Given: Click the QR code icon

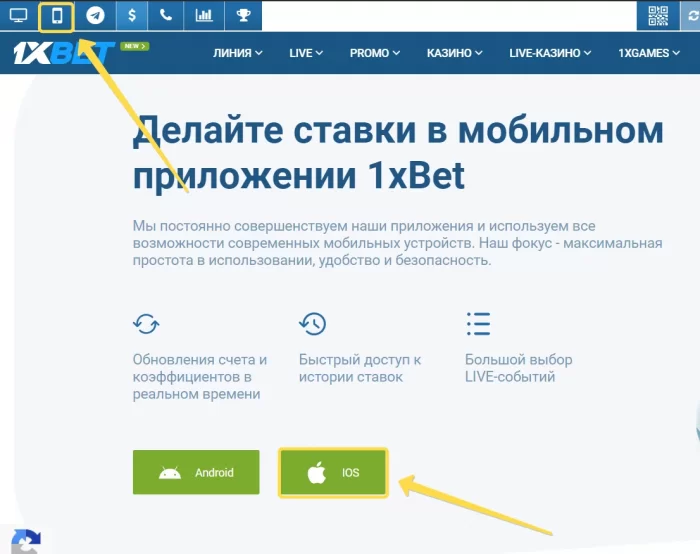Looking at the screenshot, I should coord(658,16).
